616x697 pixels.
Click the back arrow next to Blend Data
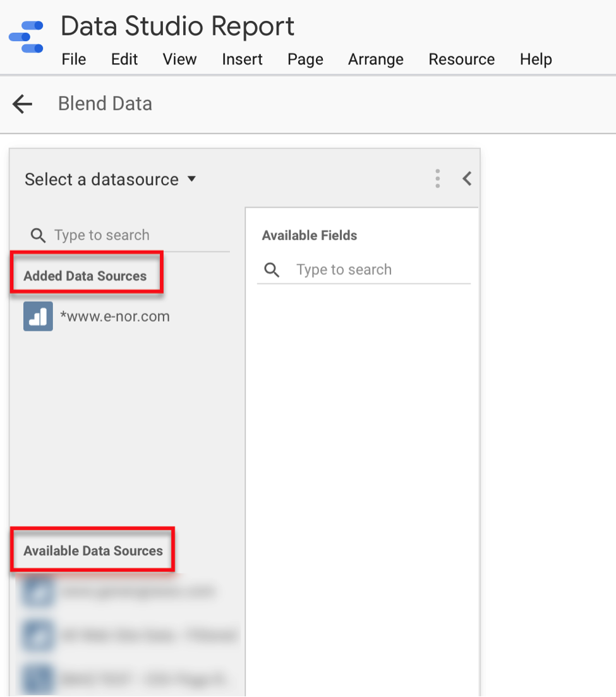(22, 104)
